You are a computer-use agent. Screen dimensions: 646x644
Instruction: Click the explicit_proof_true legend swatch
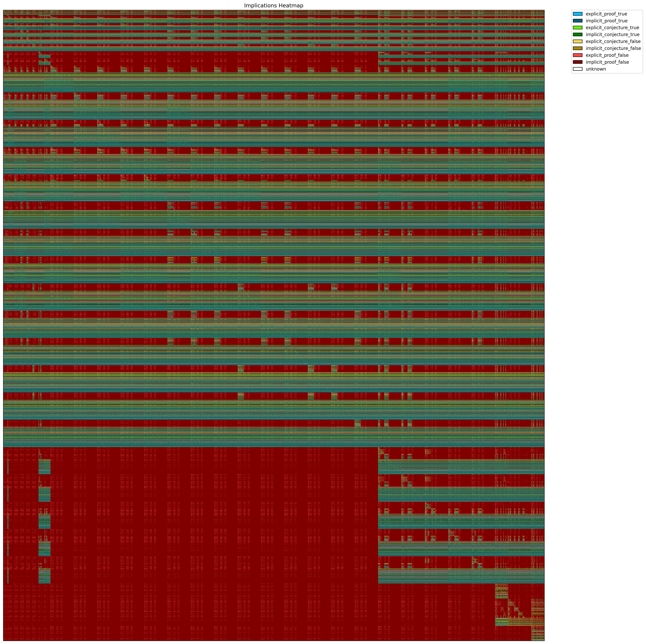pyautogui.click(x=577, y=14)
